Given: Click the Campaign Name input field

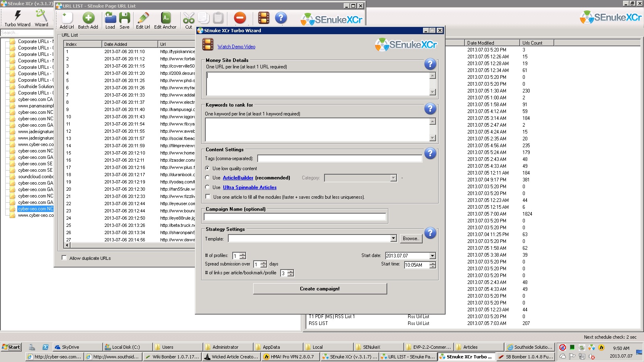Looking at the screenshot, I should 295,217.
